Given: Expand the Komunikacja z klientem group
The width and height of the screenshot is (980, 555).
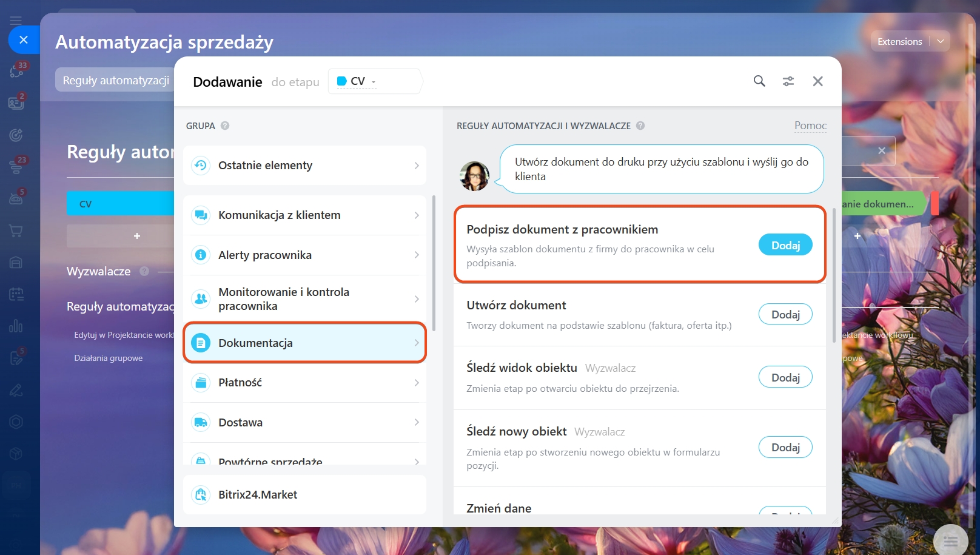Looking at the screenshot, I should click(x=305, y=215).
